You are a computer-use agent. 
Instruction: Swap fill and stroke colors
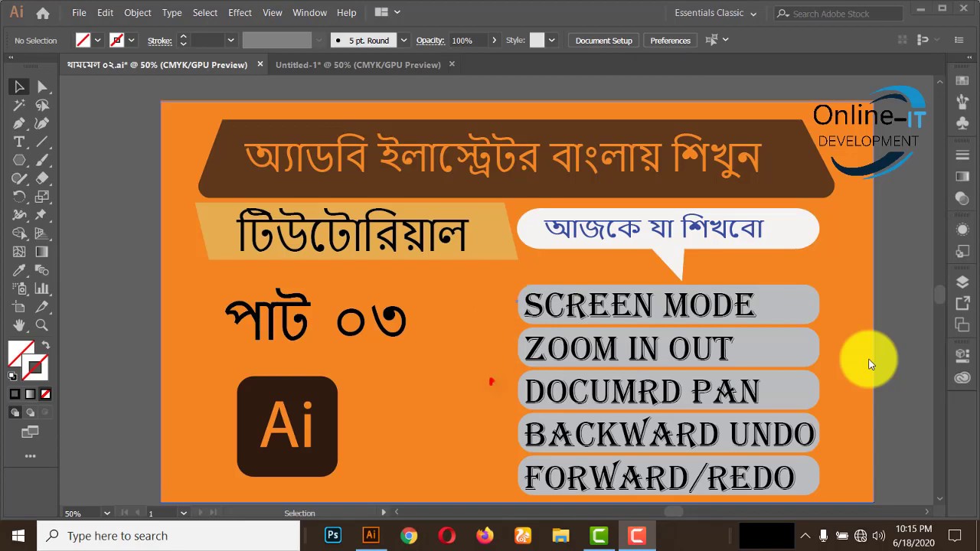pyautogui.click(x=45, y=345)
